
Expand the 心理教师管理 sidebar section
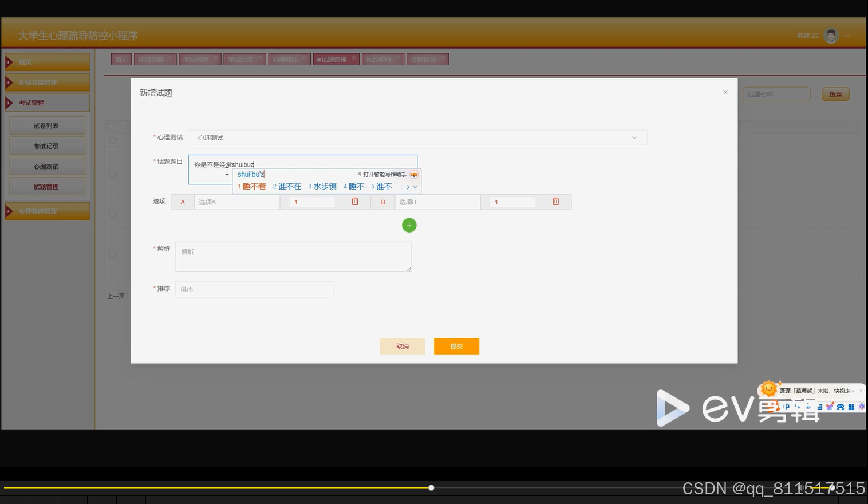point(47,211)
